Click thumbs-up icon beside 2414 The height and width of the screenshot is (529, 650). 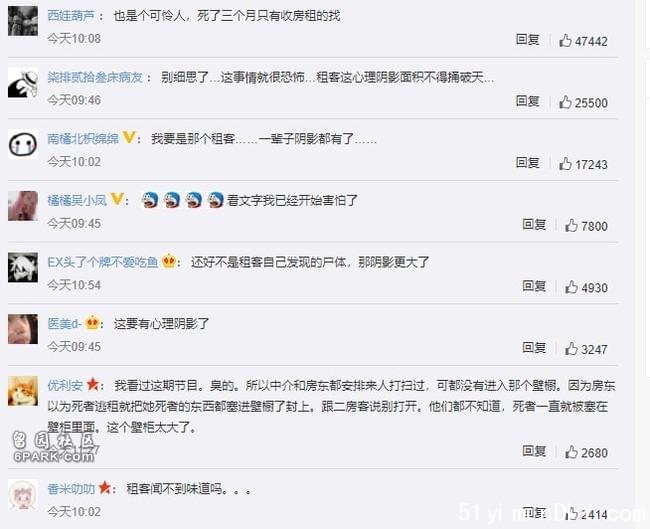pyautogui.click(x=571, y=514)
